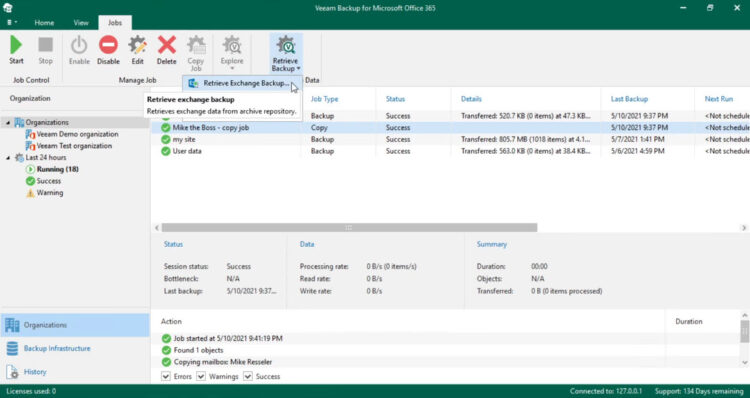Open Organizations navigation pane
The width and height of the screenshot is (750, 398).
(x=75, y=325)
